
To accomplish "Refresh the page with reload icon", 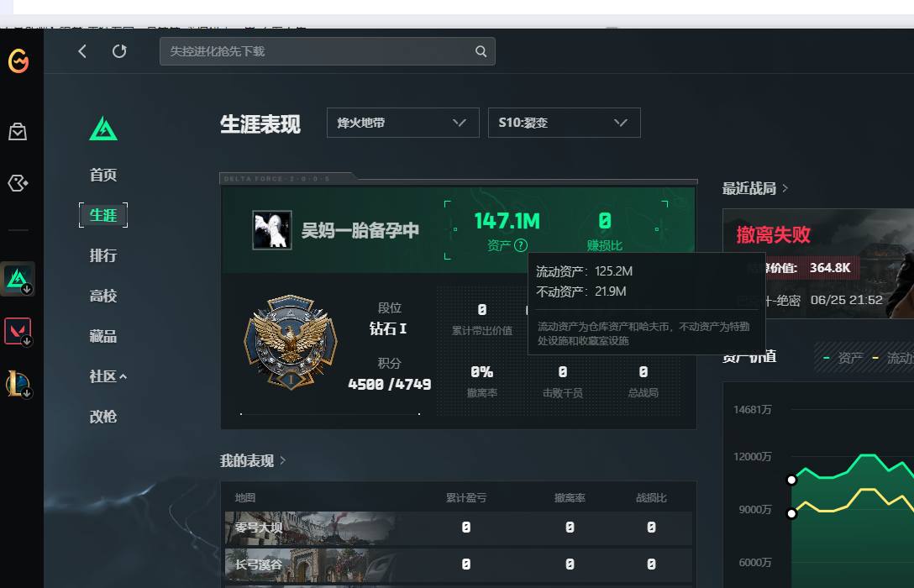I will pyautogui.click(x=119, y=51).
